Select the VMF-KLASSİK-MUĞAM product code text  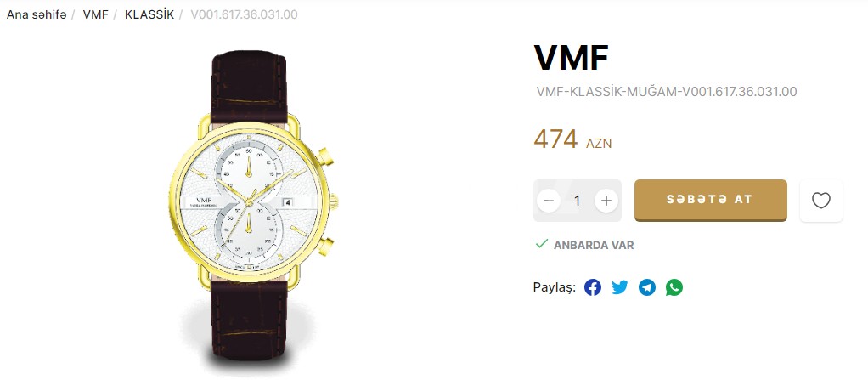tap(667, 92)
